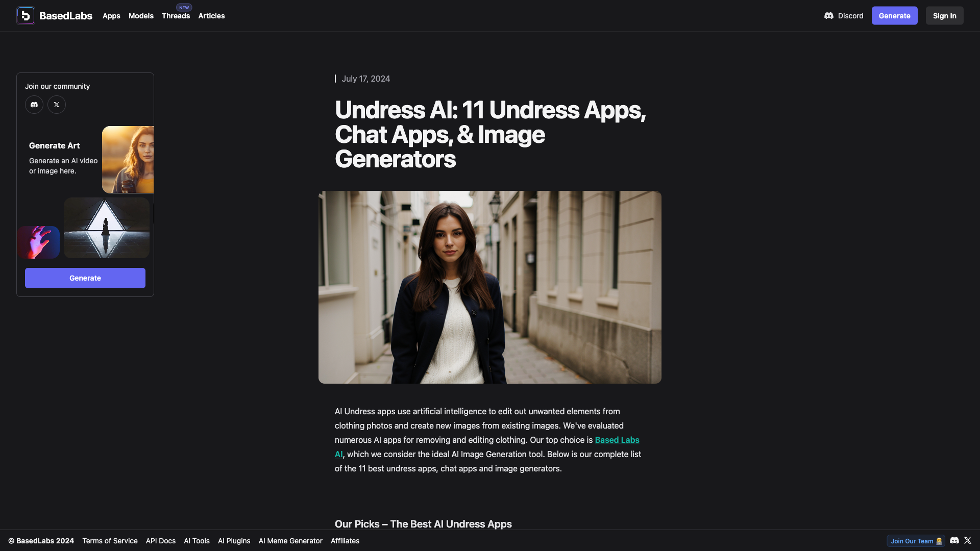Click the Terms of Service footer link
This screenshot has height=551, width=980.
pos(110,540)
